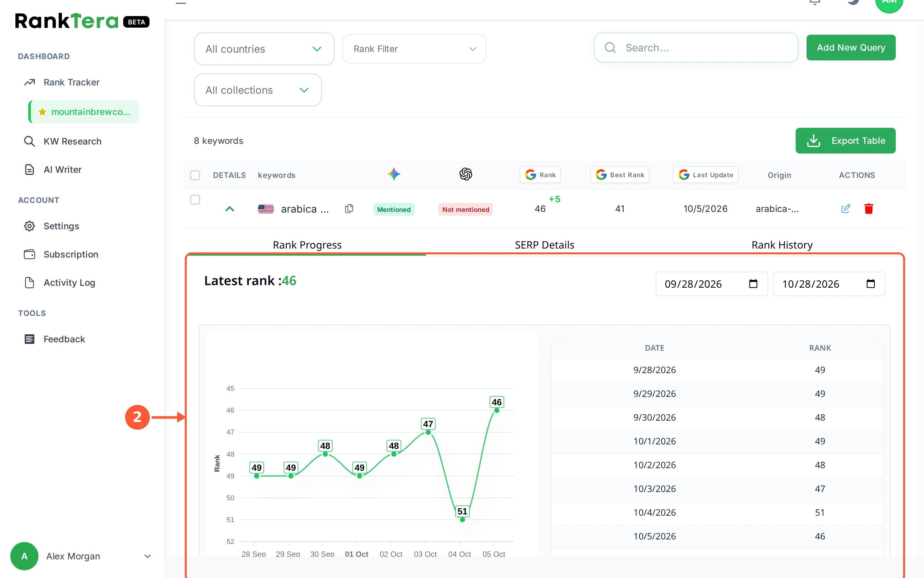Switch to the Rank Progress tab
The image size is (924, 578).
coord(307,245)
